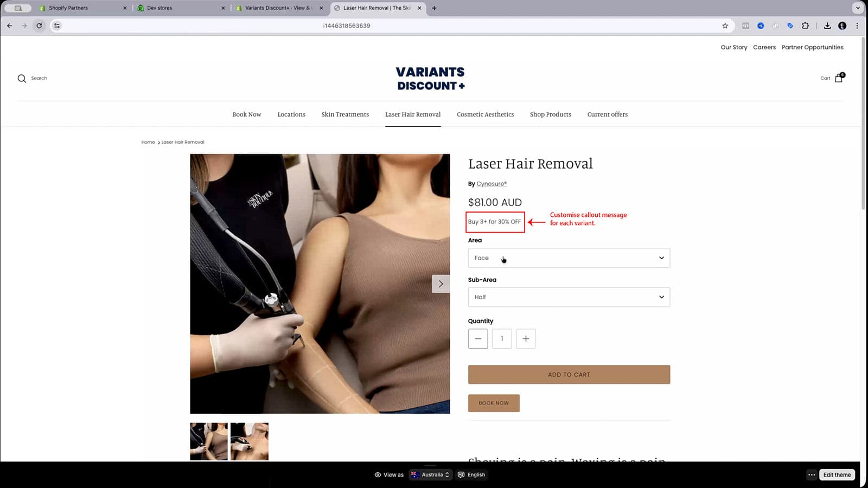Click the ADD TO CART button
The height and width of the screenshot is (488, 868).
569,375
